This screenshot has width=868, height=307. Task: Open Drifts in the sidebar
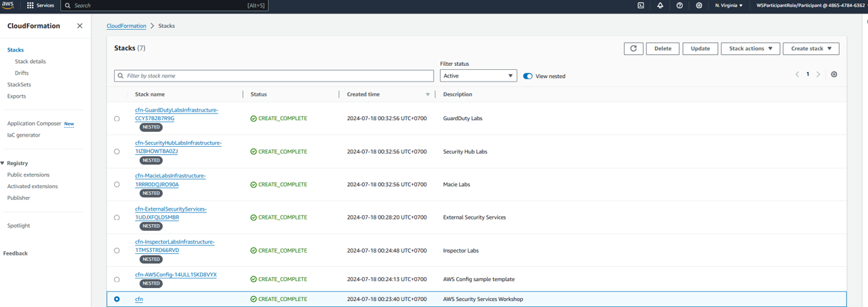coord(22,73)
